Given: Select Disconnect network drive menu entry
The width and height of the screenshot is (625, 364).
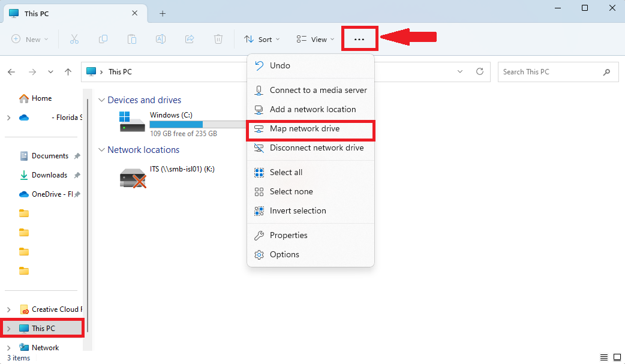Looking at the screenshot, I should pyautogui.click(x=316, y=148).
